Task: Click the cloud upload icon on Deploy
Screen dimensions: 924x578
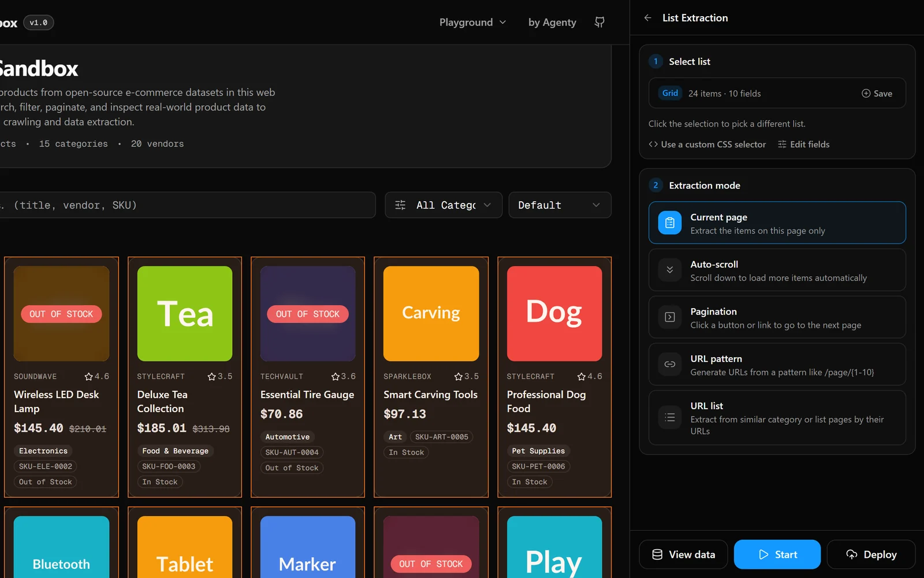Action: 852,554
